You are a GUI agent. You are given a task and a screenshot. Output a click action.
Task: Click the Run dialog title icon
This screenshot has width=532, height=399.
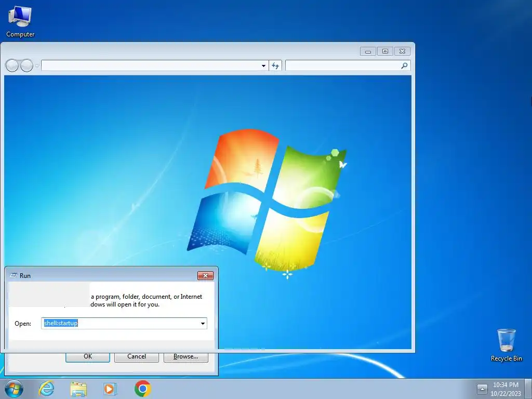14,275
